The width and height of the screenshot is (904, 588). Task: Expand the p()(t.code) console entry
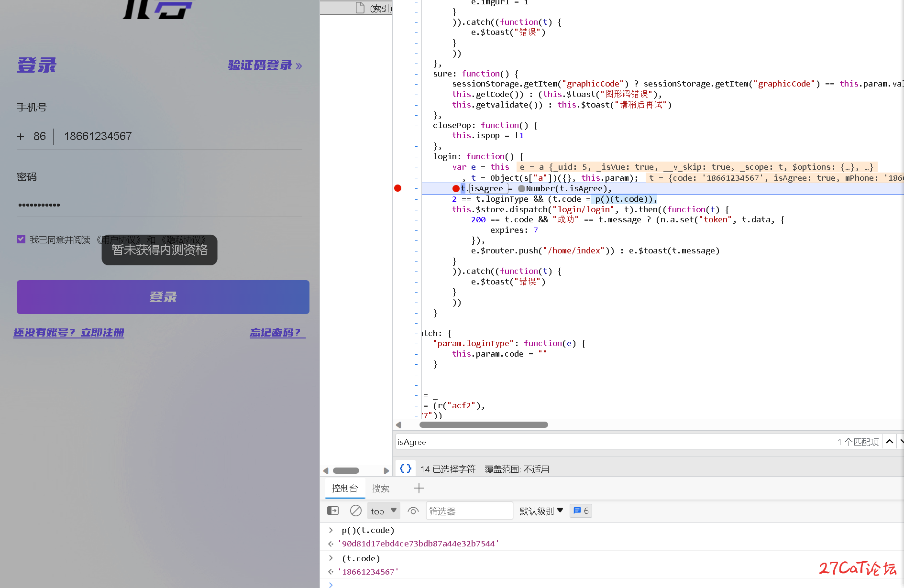coord(331,530)
